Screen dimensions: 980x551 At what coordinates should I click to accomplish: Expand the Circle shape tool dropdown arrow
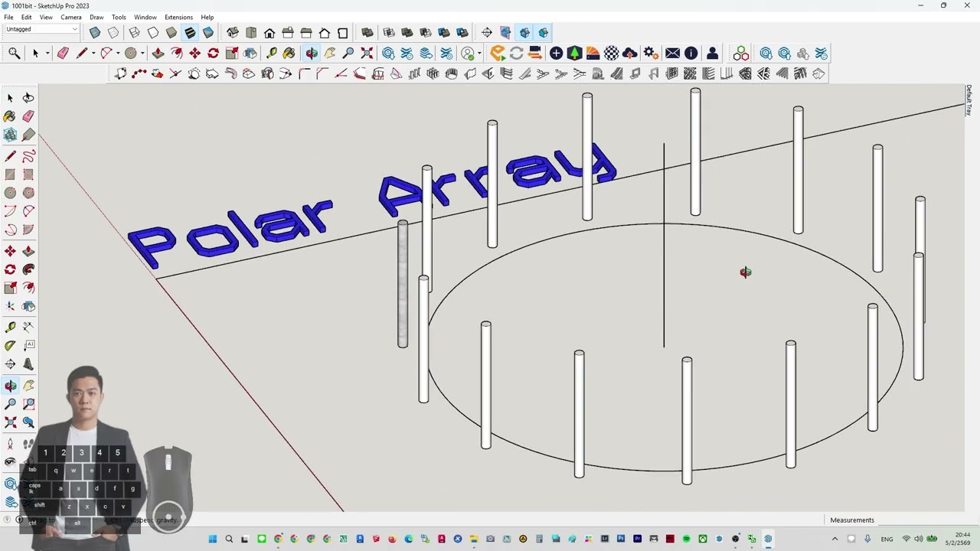point(142,54)
